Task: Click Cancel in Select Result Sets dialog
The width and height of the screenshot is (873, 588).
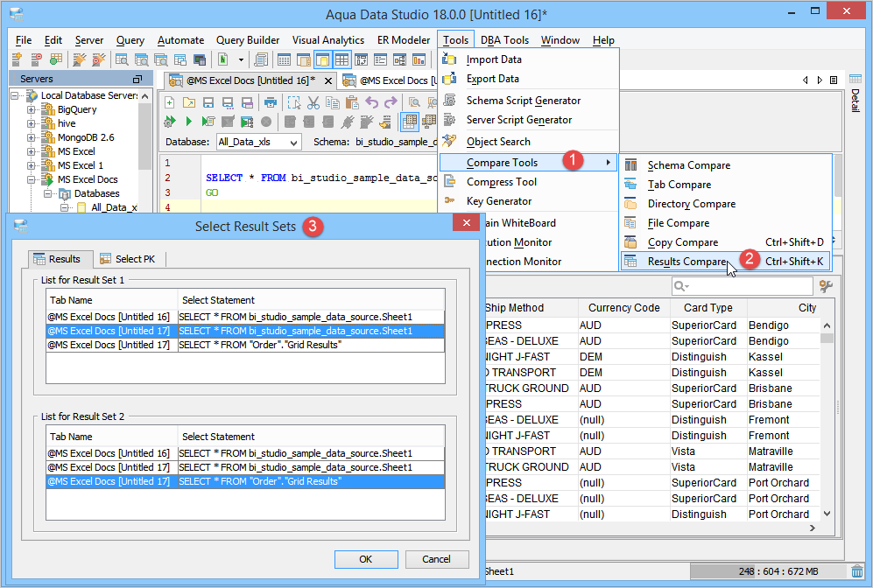Action: coord(436,559)
